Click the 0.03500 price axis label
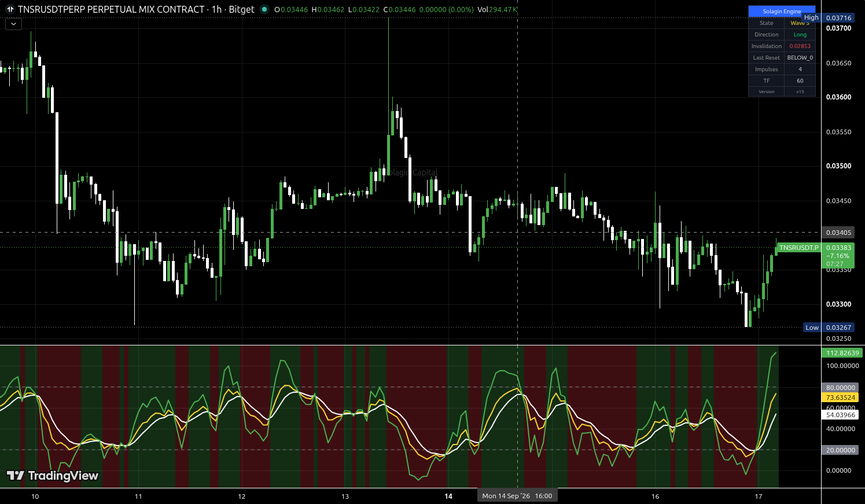 pos(838,166)
